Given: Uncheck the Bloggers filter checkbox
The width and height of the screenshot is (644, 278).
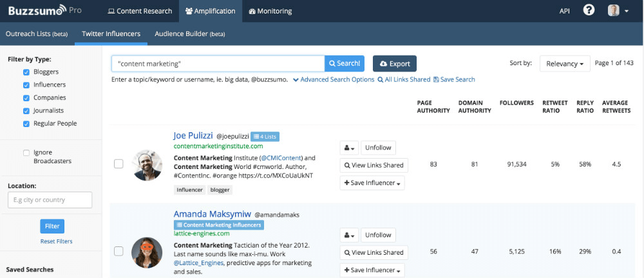Looking at the screenshot, I should (x=26, y=72).
